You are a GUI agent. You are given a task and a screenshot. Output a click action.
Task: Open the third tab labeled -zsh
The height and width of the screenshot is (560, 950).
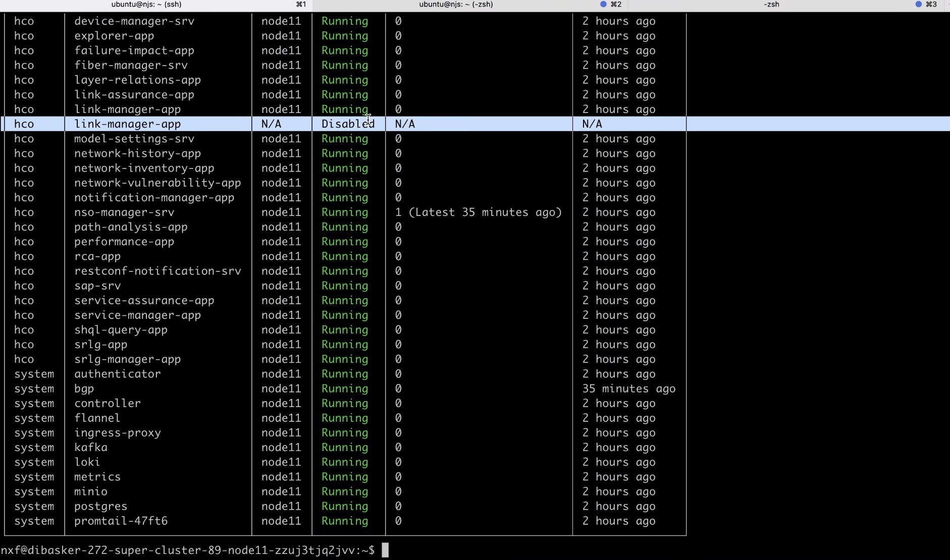pyautogui.click(x=771, y=5)
